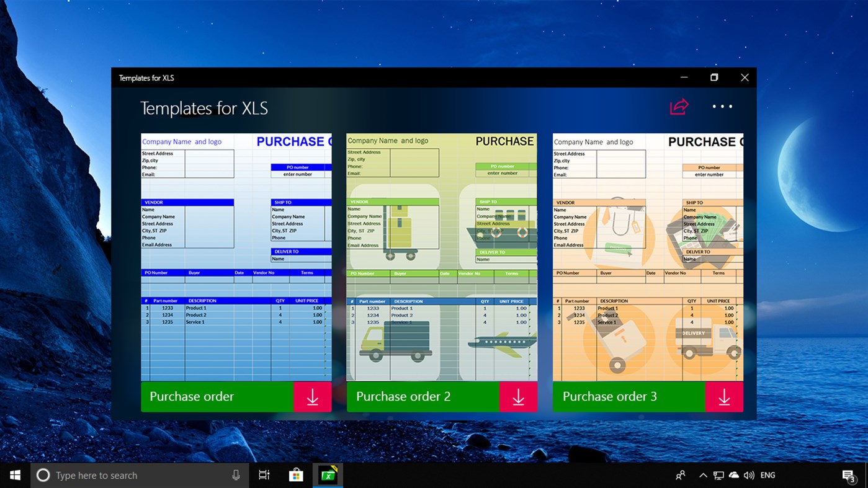Image resolution: width=868 pixels, height=488 pixels.
Task: Click the download icon for Purchase order 2
Action: (x=518, y=397)
